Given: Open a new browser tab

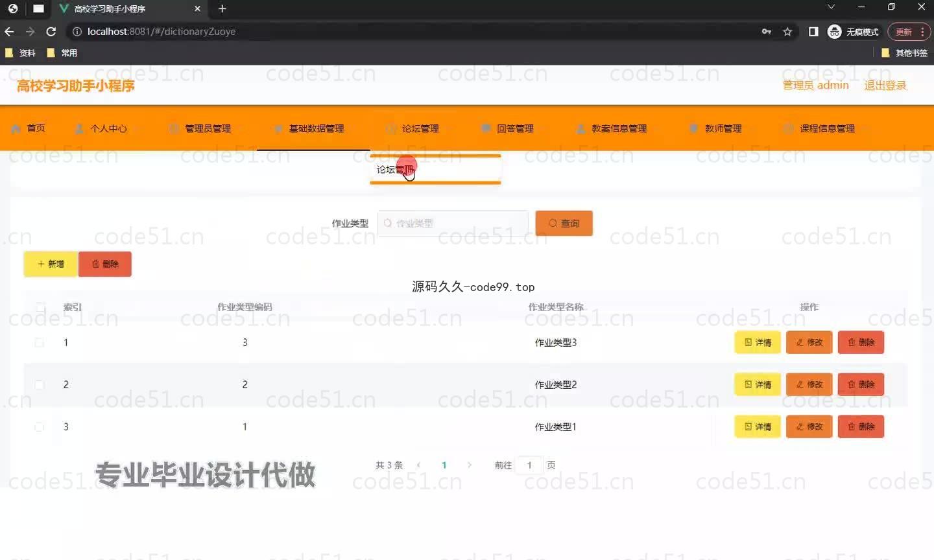Looking at the screenshot, I should click(x=222, y=8).
